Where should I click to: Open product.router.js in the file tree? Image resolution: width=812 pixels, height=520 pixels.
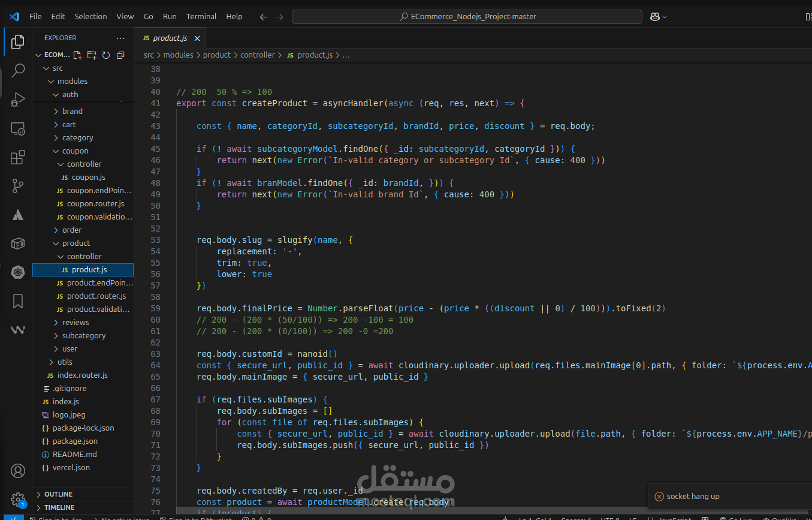pos(96,296)
